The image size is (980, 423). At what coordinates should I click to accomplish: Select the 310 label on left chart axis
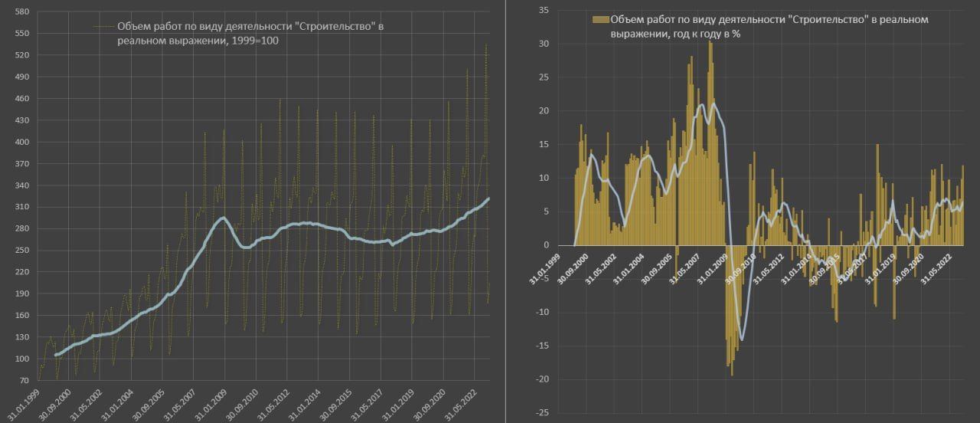[22, 207]
